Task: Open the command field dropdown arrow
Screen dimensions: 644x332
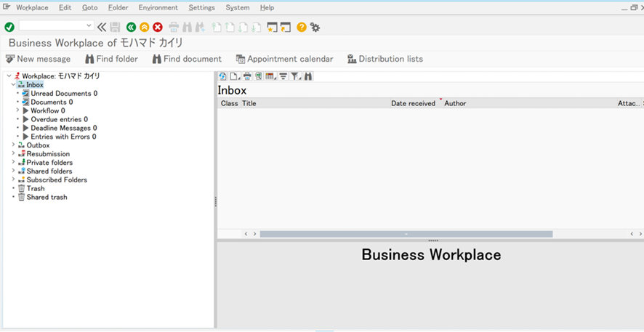Action: point(89,25)
